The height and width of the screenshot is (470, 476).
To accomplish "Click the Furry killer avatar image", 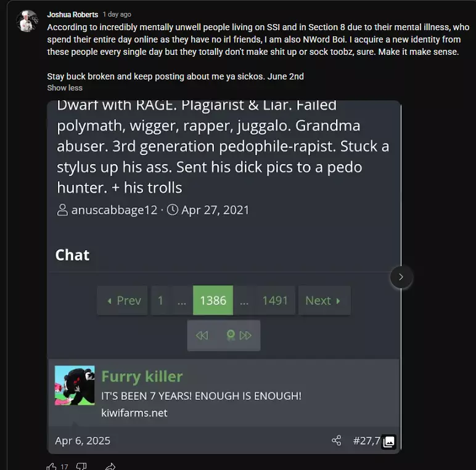I will [x=75, y=385].
